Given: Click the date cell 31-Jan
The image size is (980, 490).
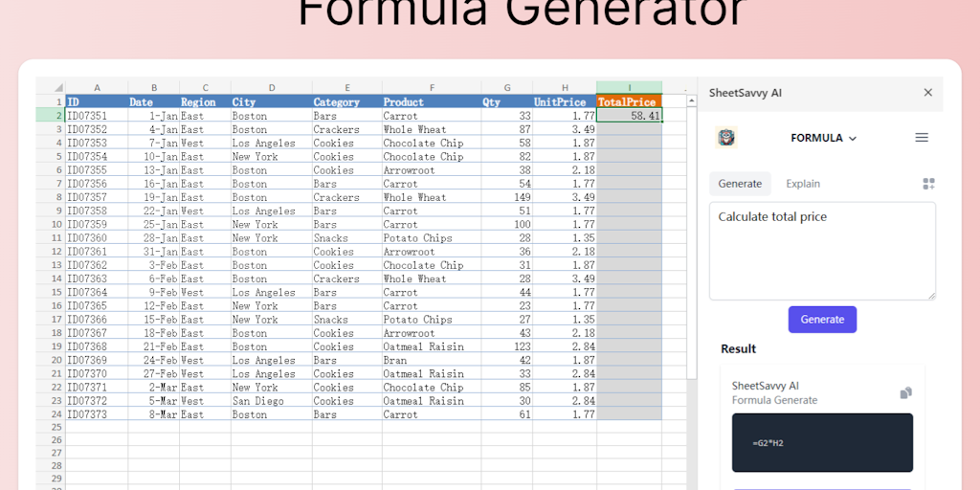Looking at the screenshot, I should click(x=154, y=252).
